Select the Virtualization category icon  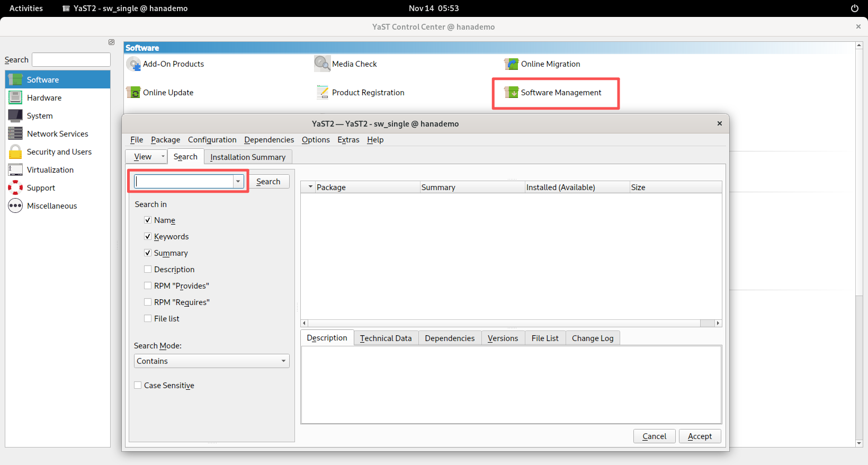tap(15, 170)
